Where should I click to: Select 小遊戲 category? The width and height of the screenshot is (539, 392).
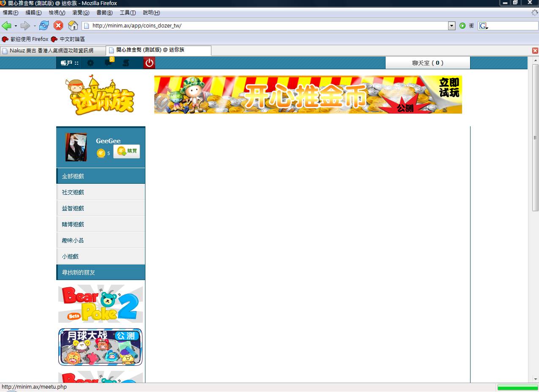click(101, 256)
